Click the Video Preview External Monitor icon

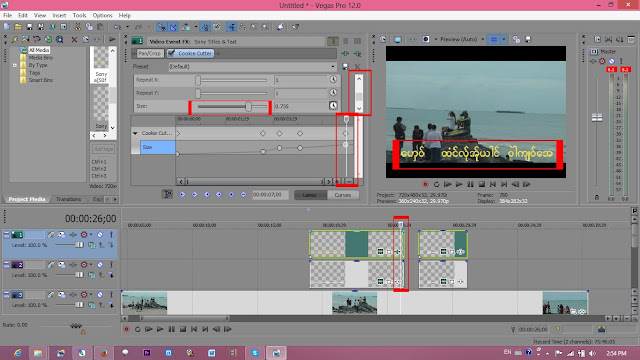[x=398, y=40]
